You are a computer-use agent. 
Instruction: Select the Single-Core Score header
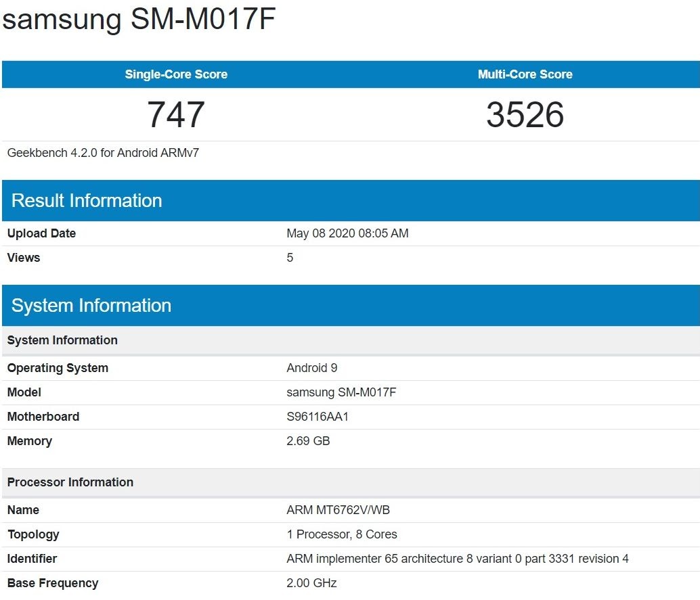[176, 74]
